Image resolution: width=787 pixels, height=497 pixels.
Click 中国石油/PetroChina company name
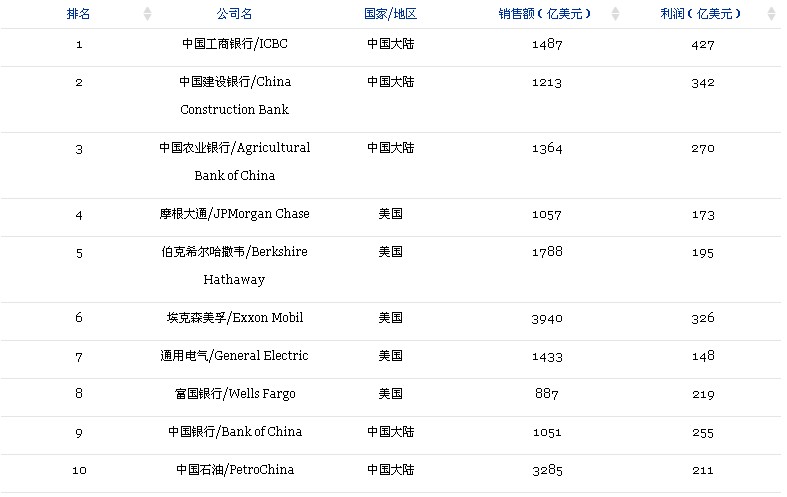pos(235,470)
